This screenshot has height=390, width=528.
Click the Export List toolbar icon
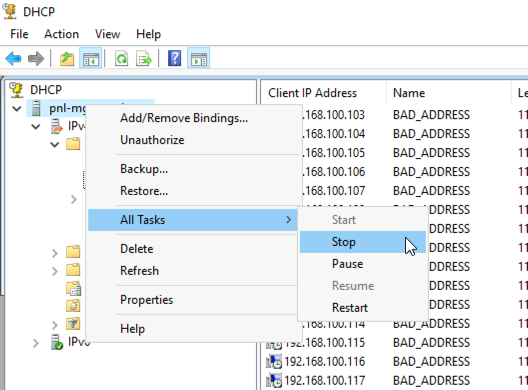tap(144, 59)
